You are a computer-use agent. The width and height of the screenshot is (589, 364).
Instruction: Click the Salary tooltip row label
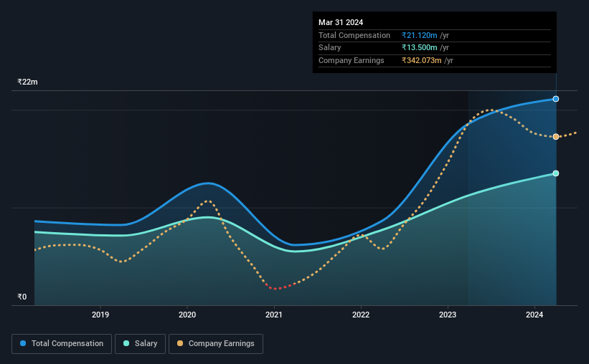pos(330,48)
